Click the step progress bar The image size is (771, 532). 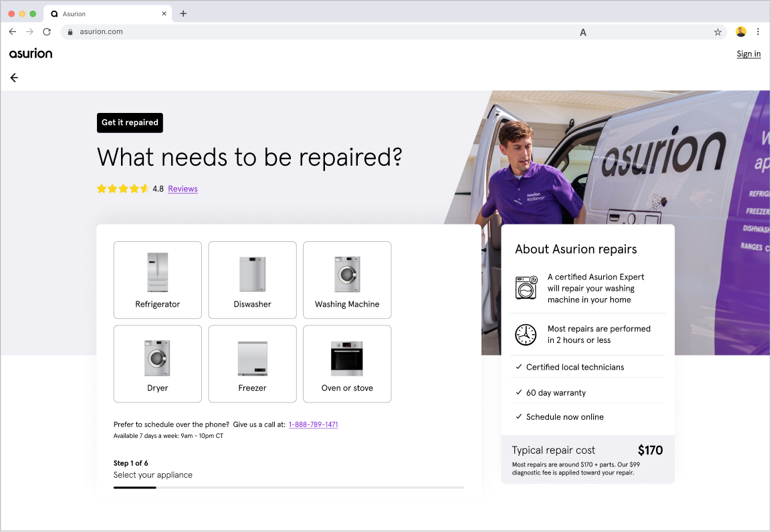tap(288, 488)
